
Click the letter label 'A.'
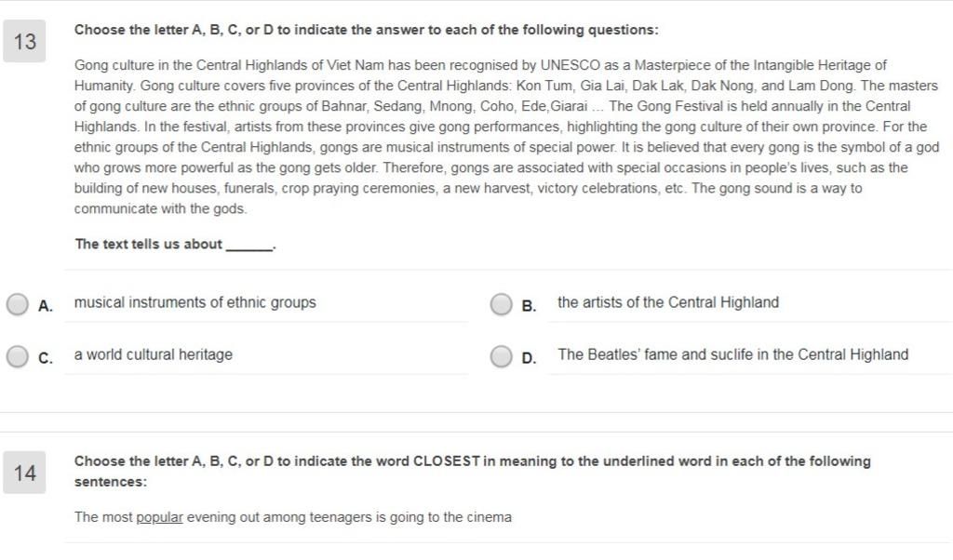coord(45,305)
